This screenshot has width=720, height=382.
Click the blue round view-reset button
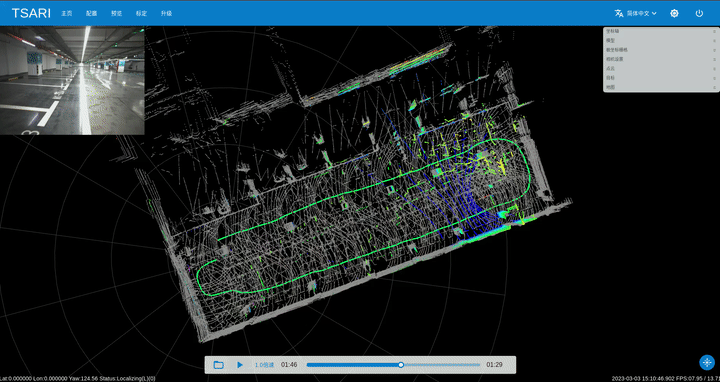point(707,362)
